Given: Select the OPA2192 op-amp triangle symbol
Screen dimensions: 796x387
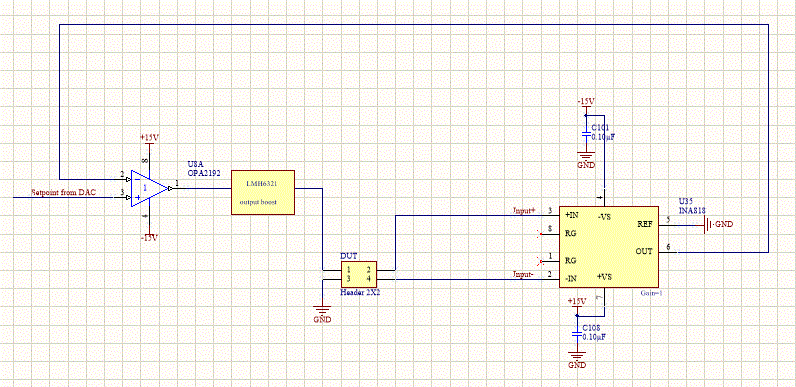Looking at the screenshot, I should click(x=149, y=188).
